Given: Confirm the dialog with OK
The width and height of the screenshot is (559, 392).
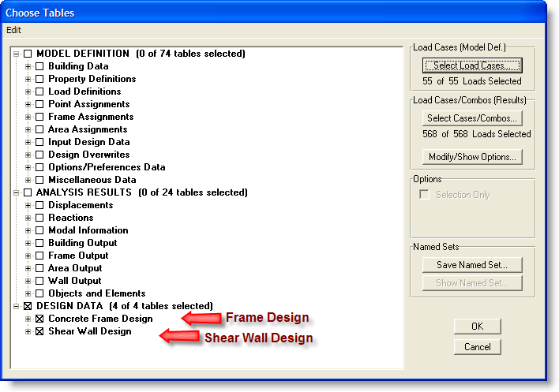Looking at the screenshot, I should 477,326.
